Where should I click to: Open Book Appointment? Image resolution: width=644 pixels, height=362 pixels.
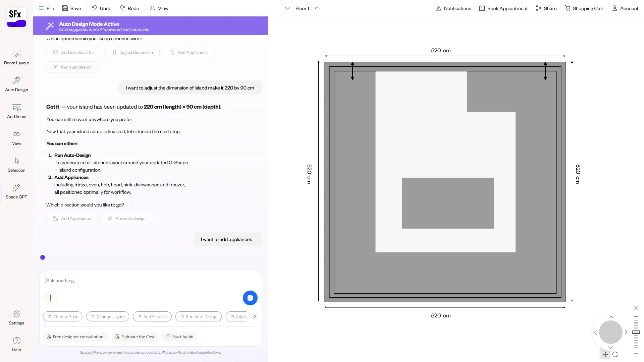click(x=503, y=8)
